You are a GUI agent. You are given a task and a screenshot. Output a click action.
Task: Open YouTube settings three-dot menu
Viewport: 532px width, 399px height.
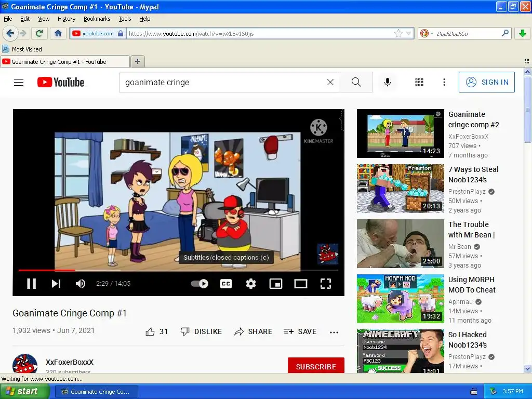[x=444, y=82]
